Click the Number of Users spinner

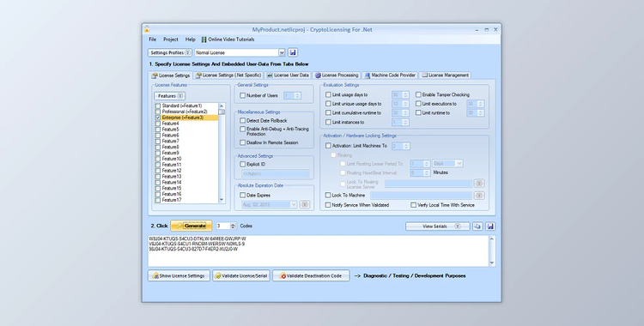pyautogui.click(x=293, y=96)
